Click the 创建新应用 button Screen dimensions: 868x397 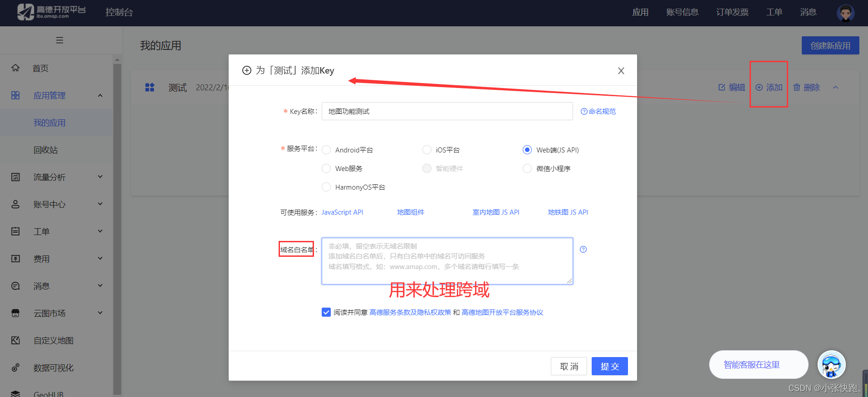pyautogui.click(x=830, y=45)
